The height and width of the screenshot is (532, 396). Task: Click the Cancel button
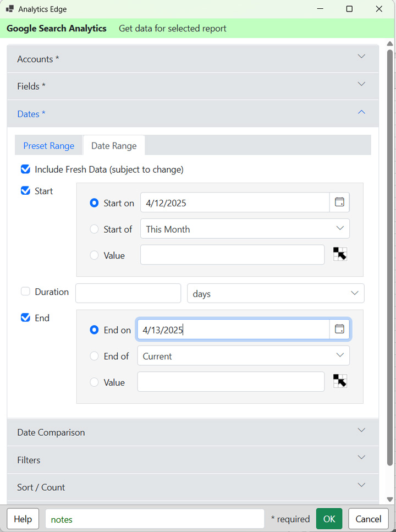pos(368,519)
